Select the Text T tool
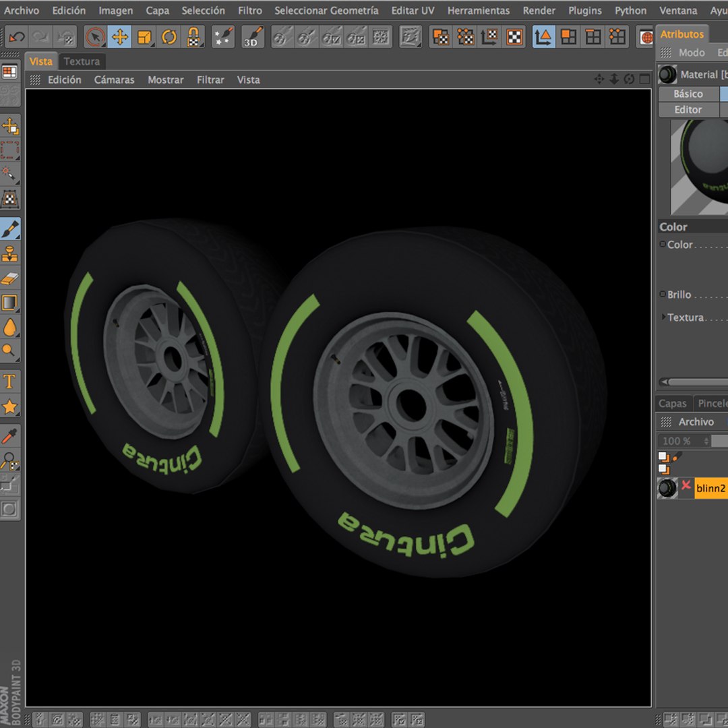Image resolution: width=728 pixels, height=728 pixels. coord(9,382)
